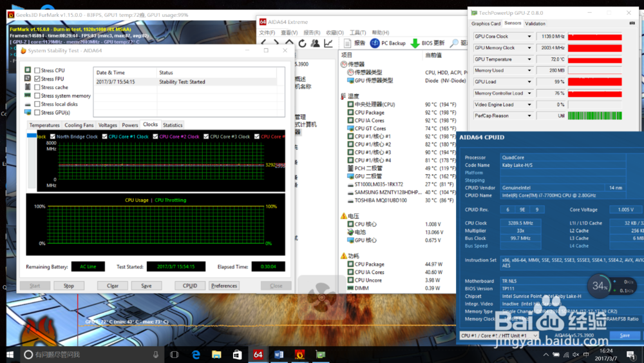Screen dimensions: 644x363
Task: Switch to AIDA64 taskbar icon
Action: tap(258, 355)
